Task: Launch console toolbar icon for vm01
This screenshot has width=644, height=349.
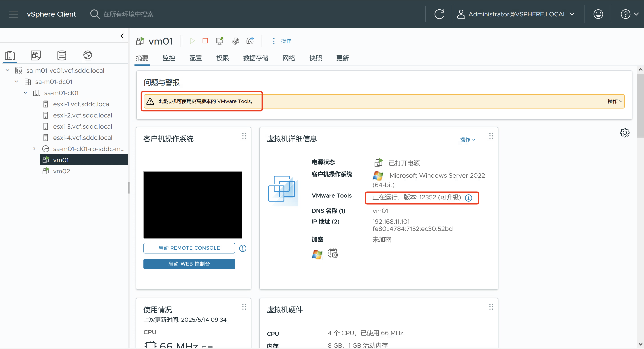Action: 220,41
